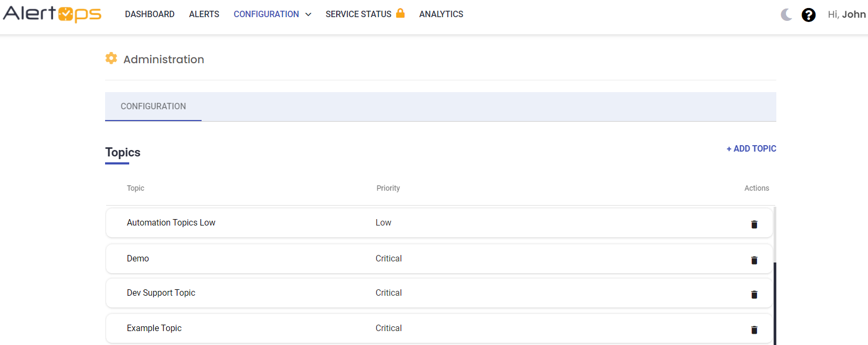Sort by the Priority column header
Image resolution: width=868 pixels, height=345 pixels.
388,189
